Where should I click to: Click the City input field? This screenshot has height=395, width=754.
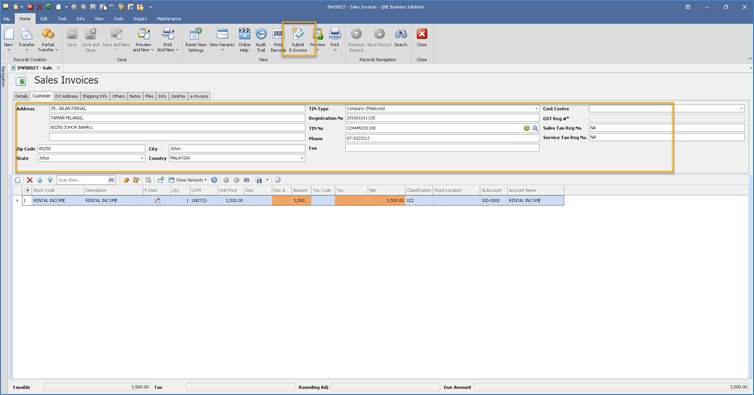237,149
